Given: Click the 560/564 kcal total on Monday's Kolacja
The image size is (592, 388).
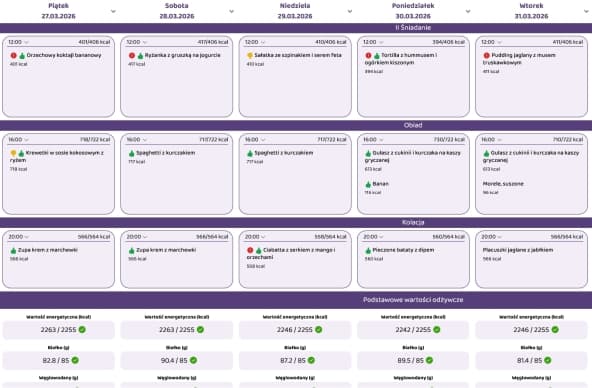Looking at the screenshot, I should click(449, 237).
